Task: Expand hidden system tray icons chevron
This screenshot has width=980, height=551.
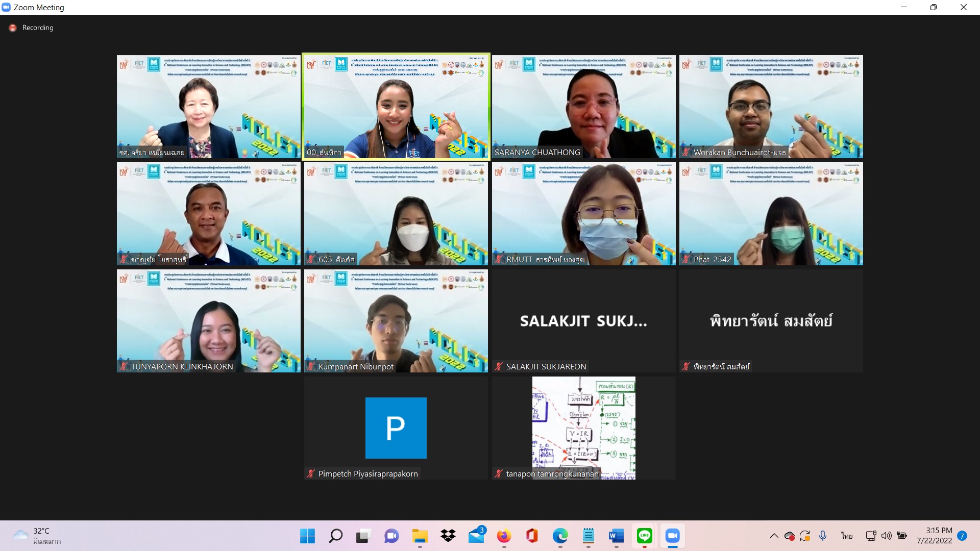Action: 774,536
